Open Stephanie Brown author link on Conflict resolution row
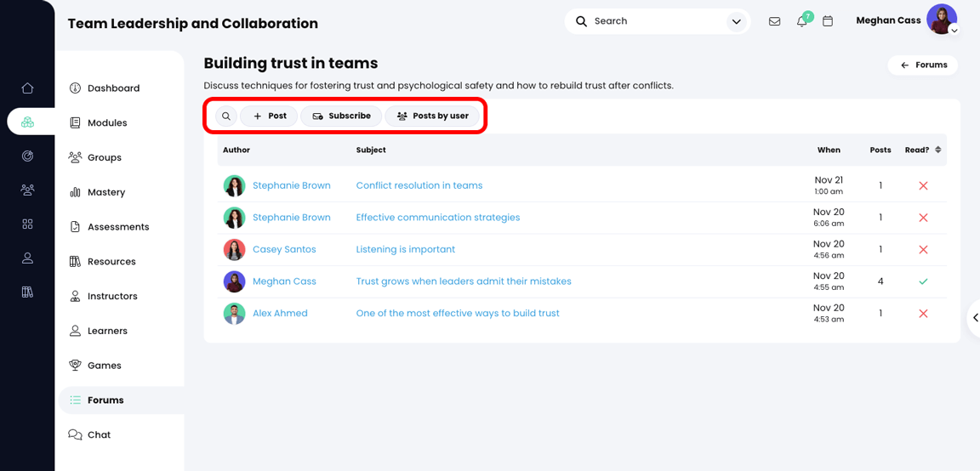980x471 pixels. click(291, 185)
